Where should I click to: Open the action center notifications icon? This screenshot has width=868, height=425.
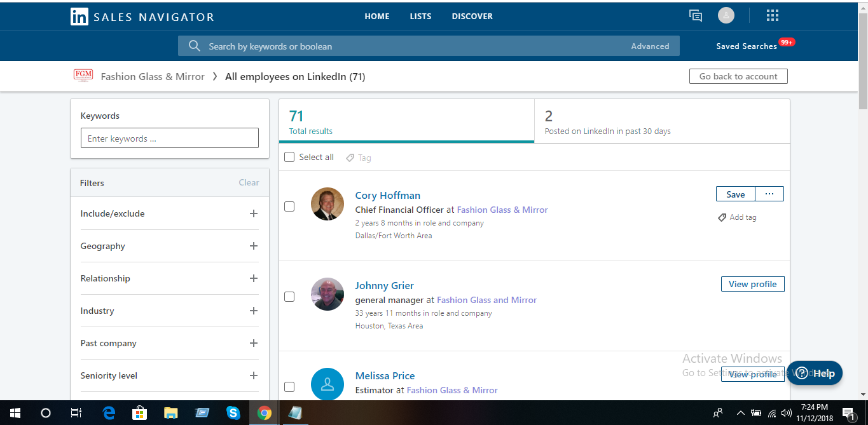(848, 414)
